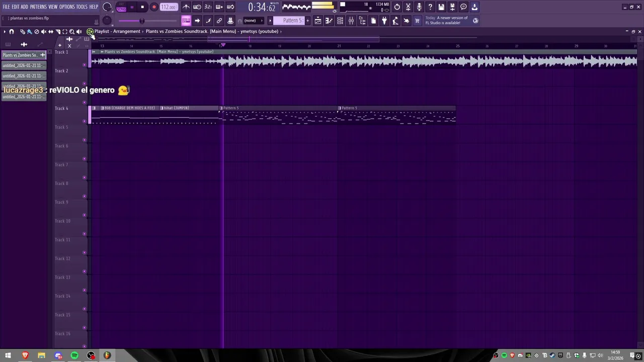Expand pattern list arrow left of Pattern 5

[x=270, y=21]
